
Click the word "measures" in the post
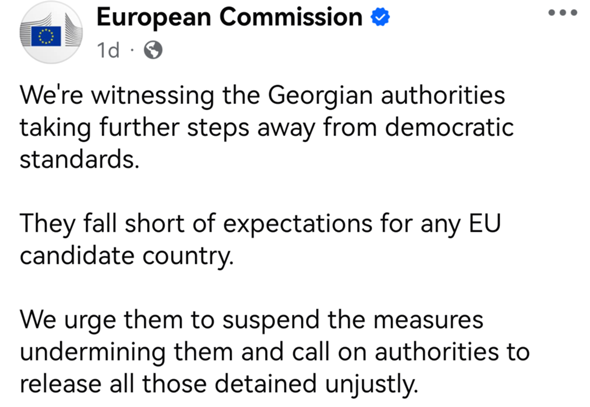(x=428, y=320)
